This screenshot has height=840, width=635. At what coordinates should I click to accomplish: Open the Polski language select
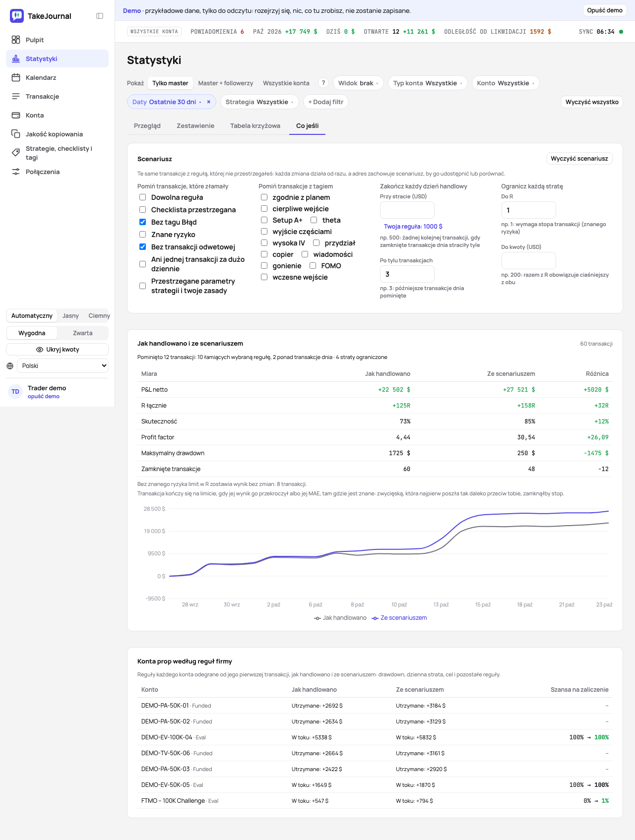point(63,366)
